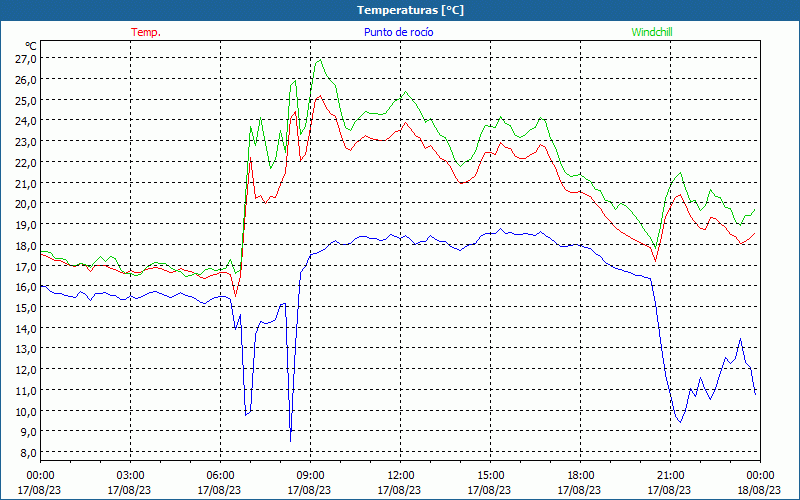The width and height of the screenshot is (800, 500).
Task: Click the 03:00 time axis label
Action: pyautogui.click(x=130, y=476)
